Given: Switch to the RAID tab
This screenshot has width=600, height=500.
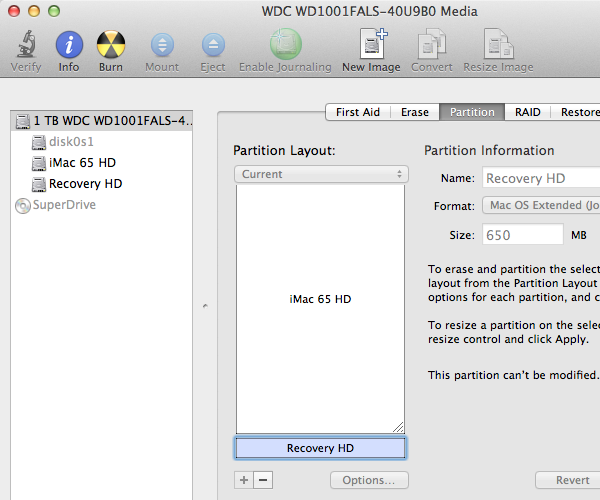Looking at the screenshot, I should click(x=528, y=112).
